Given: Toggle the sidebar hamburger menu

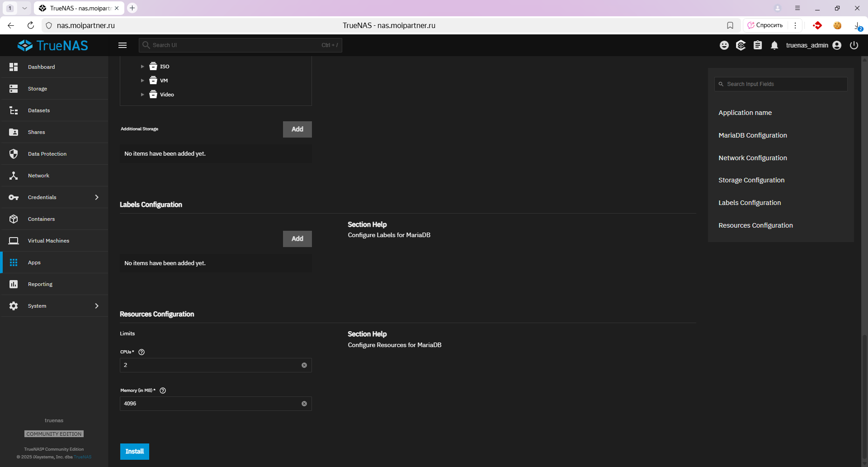Looking at the screenshot, I should [123, 45].
